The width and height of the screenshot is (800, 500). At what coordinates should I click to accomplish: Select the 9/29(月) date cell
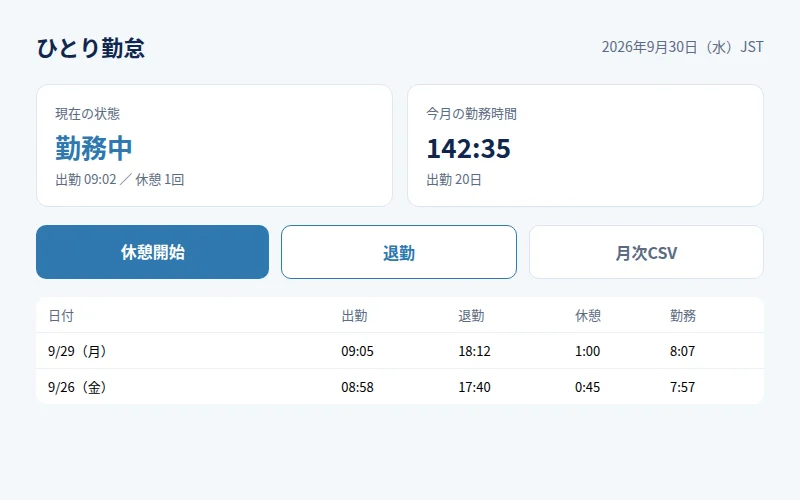[77, 351]
